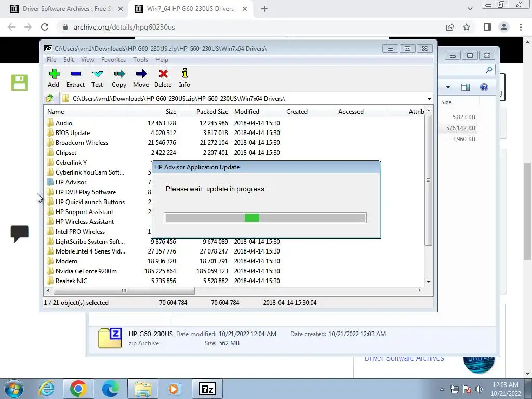
Task: Click the black speech bubble icon
Action: [19, 233]
